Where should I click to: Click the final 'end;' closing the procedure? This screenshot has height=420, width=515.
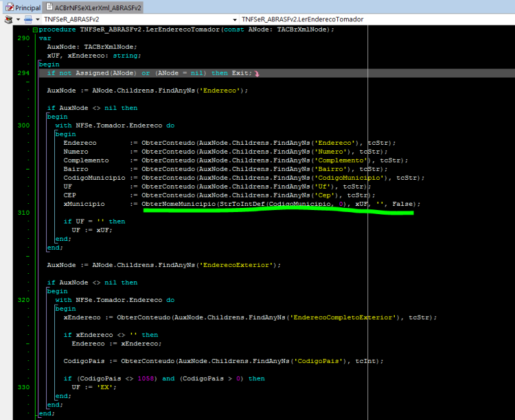(x=47, y=413)
